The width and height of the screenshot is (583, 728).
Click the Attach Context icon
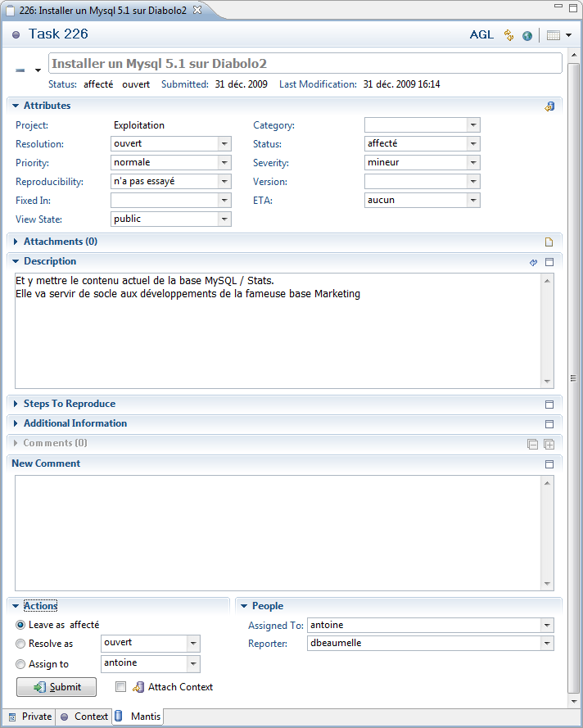pos(138,687)
